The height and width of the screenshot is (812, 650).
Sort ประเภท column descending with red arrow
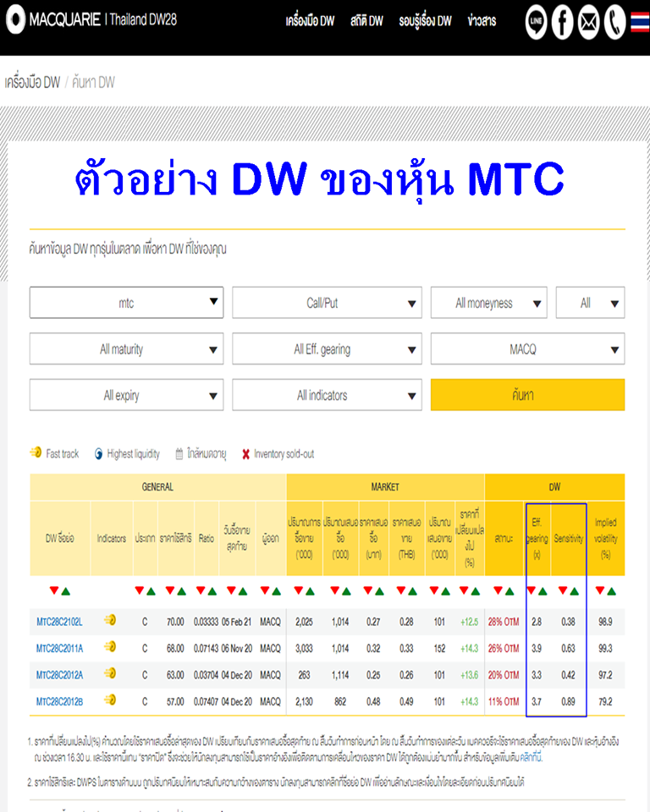point(139,590)
